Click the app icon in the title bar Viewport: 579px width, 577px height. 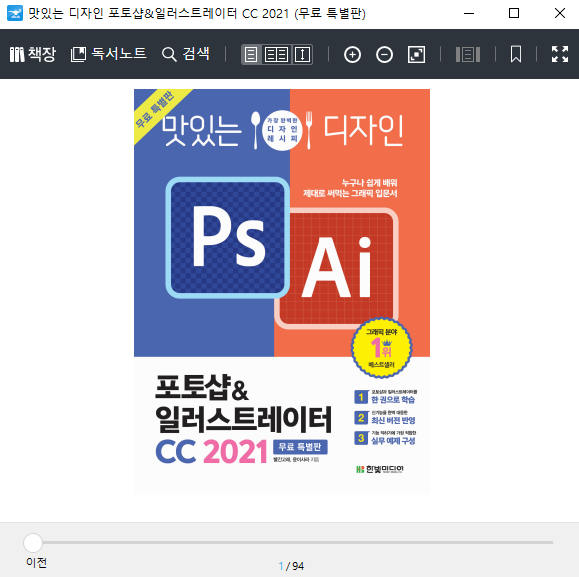pos(15,13)
